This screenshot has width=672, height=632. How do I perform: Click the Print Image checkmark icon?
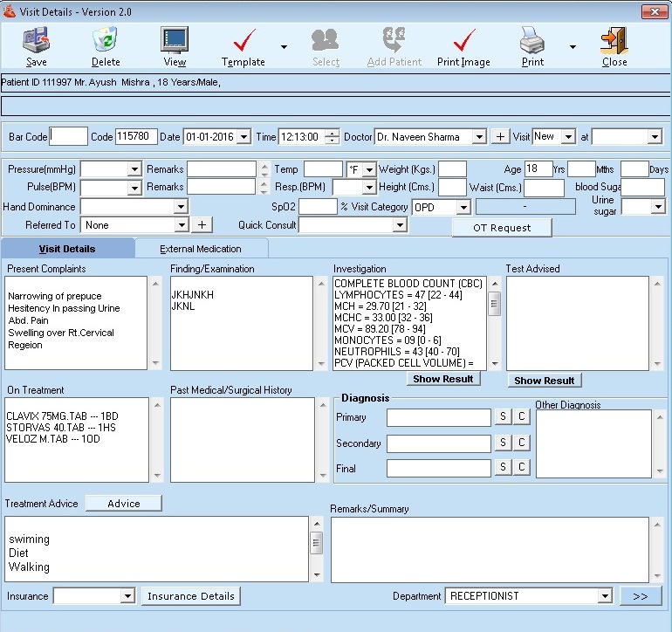tap(464, 40)
